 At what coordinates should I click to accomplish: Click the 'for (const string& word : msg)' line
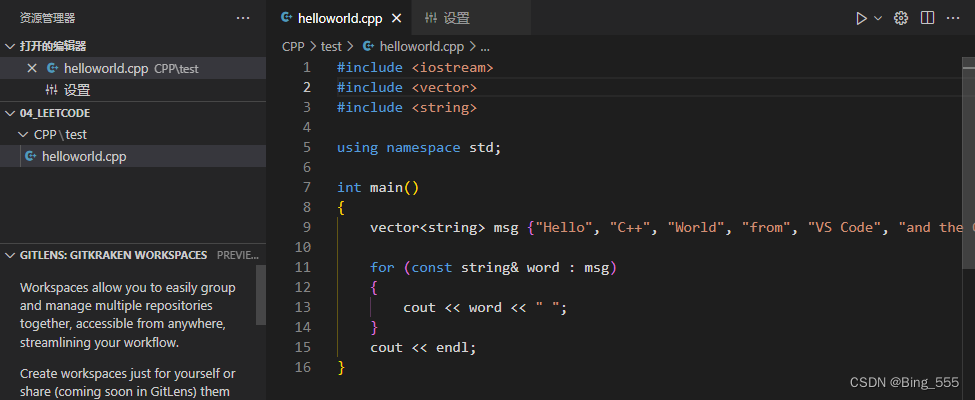[493, 267]
